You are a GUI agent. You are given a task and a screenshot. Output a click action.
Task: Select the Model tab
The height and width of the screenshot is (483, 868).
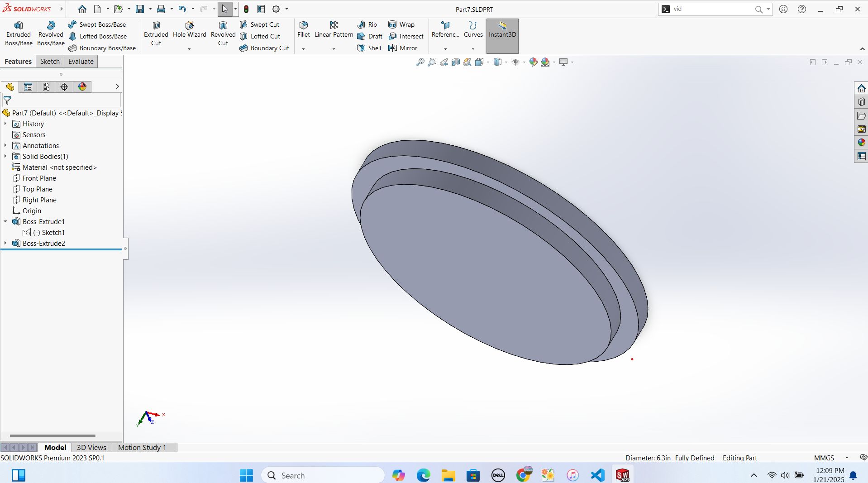55,447
